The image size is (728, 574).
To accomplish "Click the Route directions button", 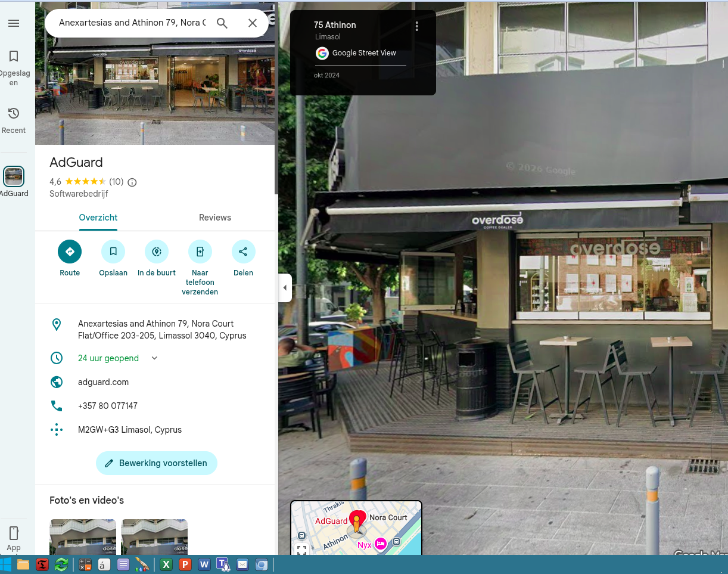I will 70,252.
